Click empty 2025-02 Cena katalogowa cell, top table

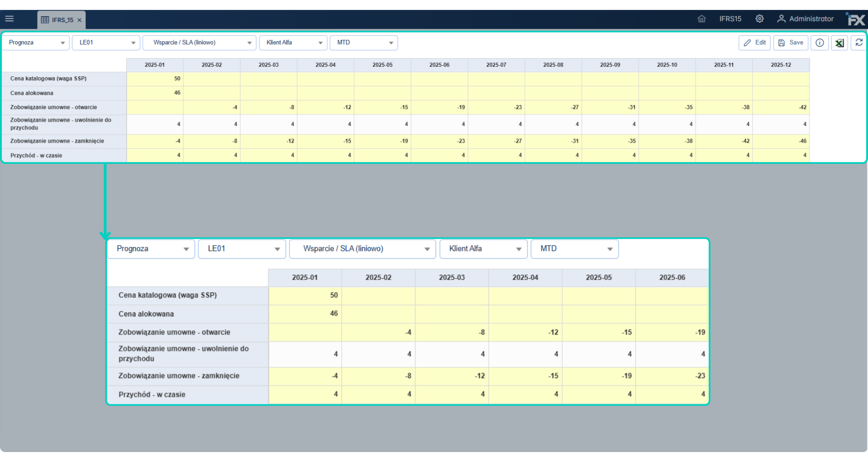click(212, 79)
